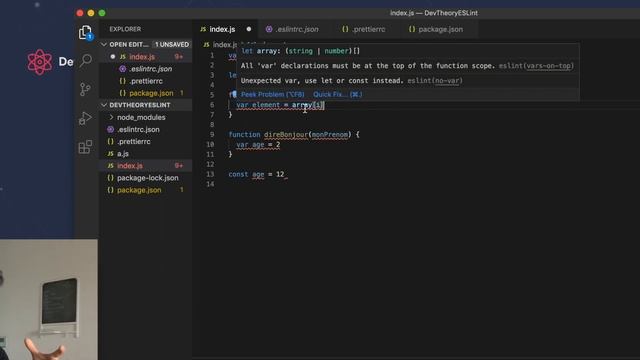Click 'var age = 2' on line 10

pos(258,145)
